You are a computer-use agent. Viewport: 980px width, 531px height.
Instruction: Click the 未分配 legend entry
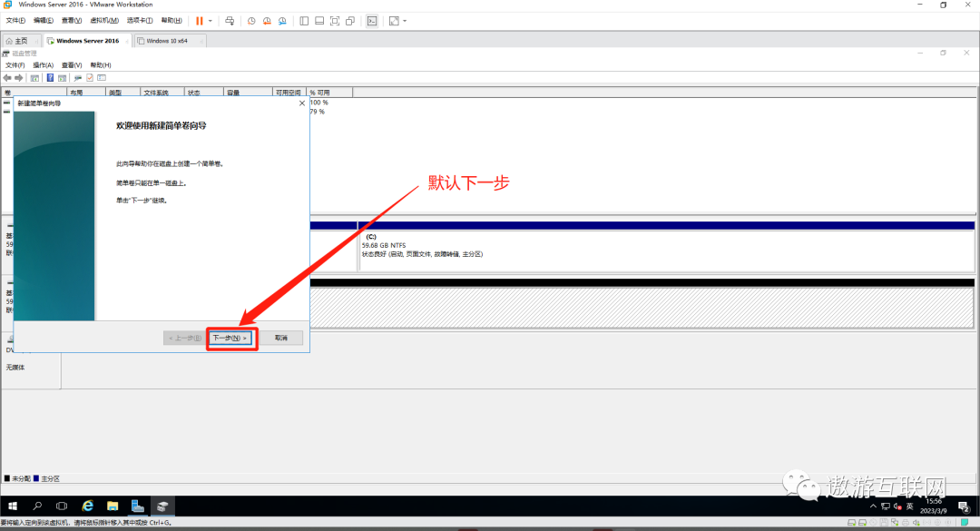[17, 478]
